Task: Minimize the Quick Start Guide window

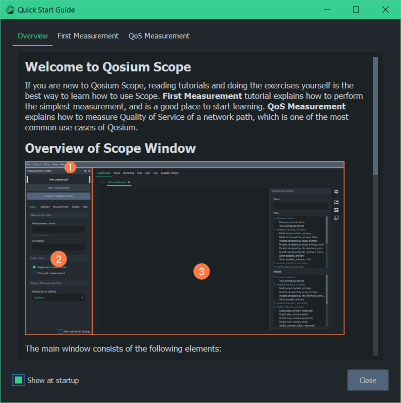Action: click(327, 10)
